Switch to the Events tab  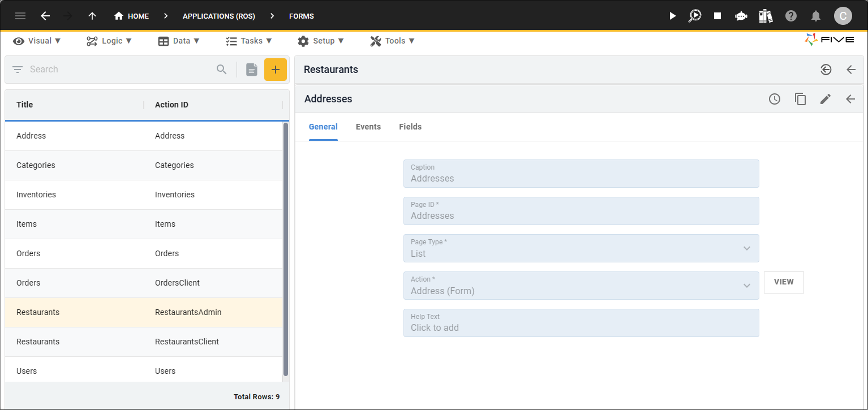(368, 127)
